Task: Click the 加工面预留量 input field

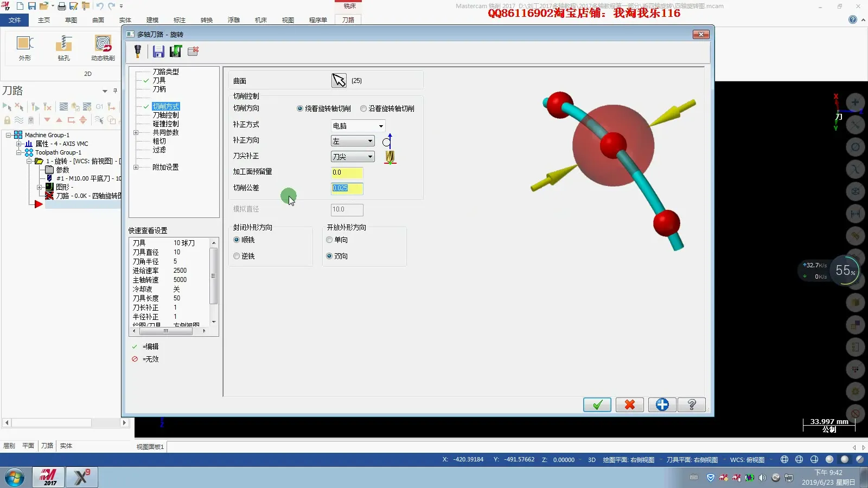Action: 347,172
